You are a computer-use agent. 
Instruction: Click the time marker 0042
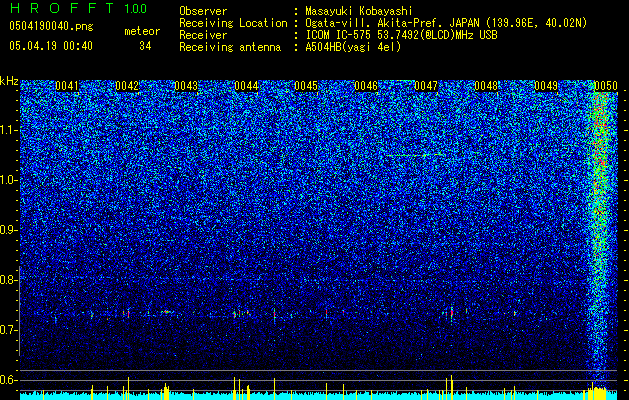point(127,86)
